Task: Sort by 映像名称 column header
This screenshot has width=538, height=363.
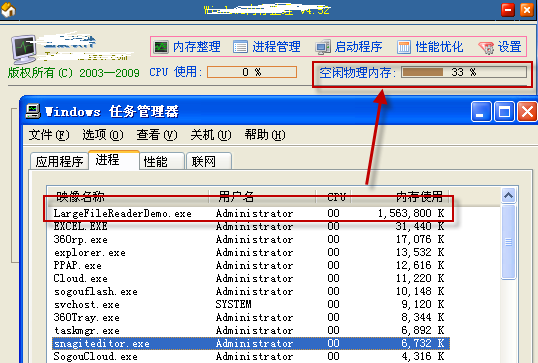Action: [128, 197]
